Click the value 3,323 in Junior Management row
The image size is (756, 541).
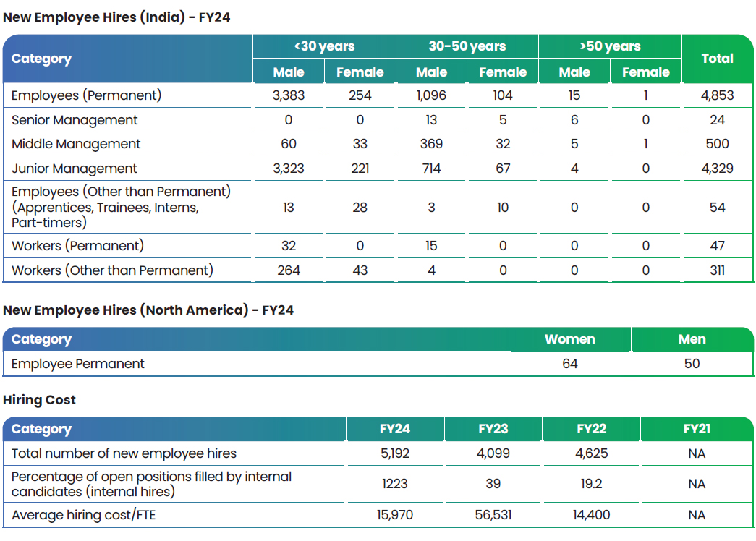[289, 169]
